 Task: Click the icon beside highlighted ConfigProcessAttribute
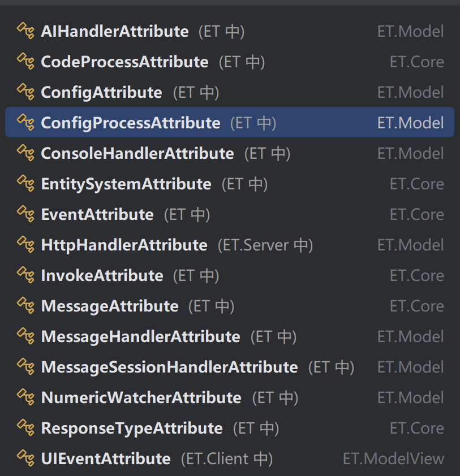click(26, 123)
